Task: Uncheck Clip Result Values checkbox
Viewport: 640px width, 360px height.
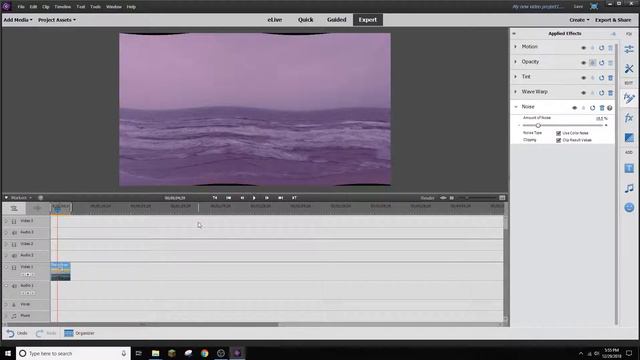Action: click(x=558, y=140)
